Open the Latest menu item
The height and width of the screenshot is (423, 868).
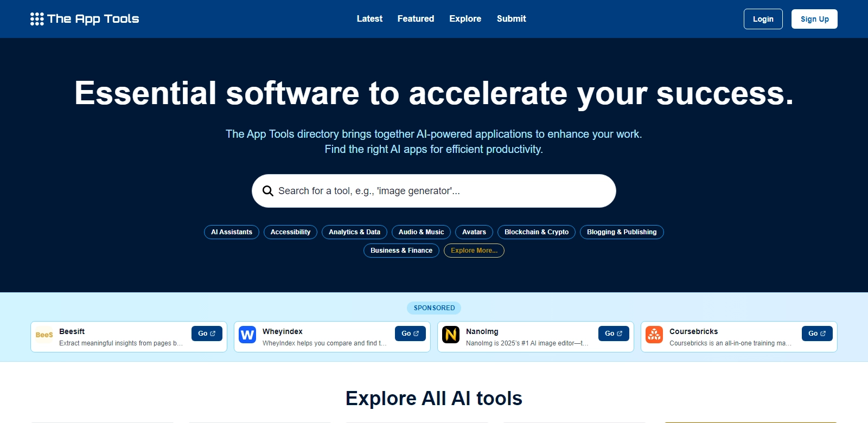tap(369, 18)
